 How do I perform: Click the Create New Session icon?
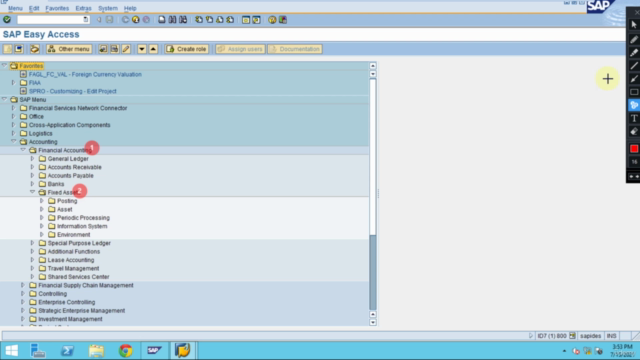coord(246,20)
